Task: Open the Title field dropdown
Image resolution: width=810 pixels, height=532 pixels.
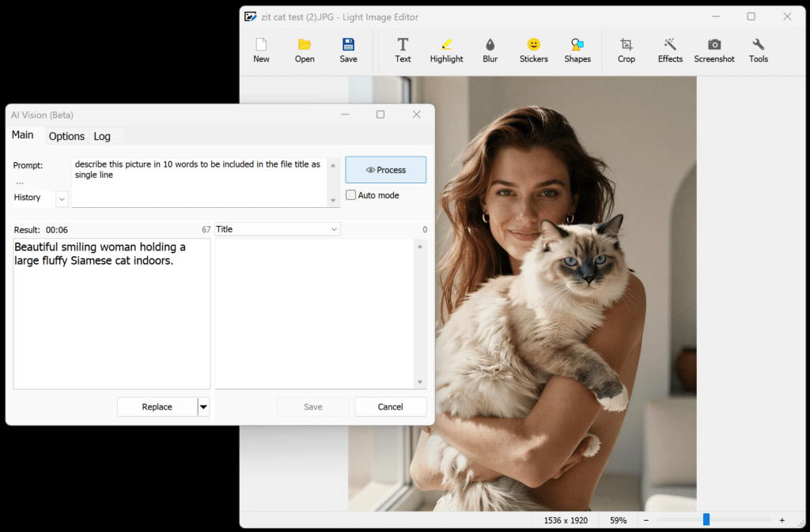Action: (x=334, y=229)
